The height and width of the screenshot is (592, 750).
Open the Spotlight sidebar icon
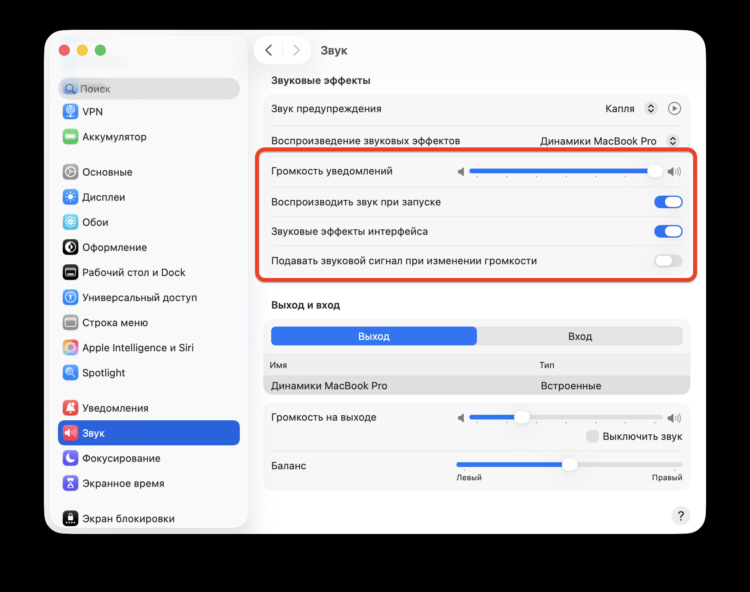pyautogui.click(x=71, y=373)
